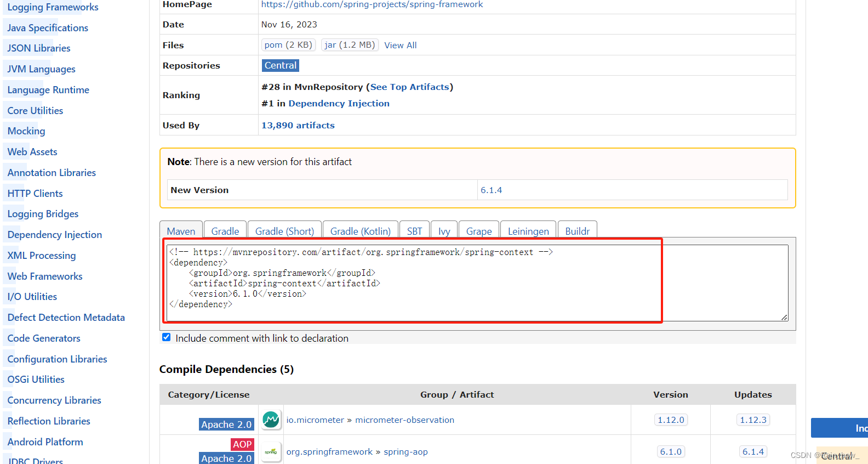Viewport: 868px width, 464px height.
Task: Click the Central repository badge
Action: pyautogui.click(x=281, y=65)
